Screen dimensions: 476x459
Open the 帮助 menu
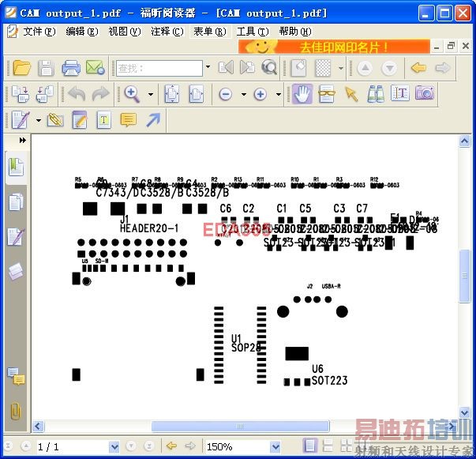295,32
